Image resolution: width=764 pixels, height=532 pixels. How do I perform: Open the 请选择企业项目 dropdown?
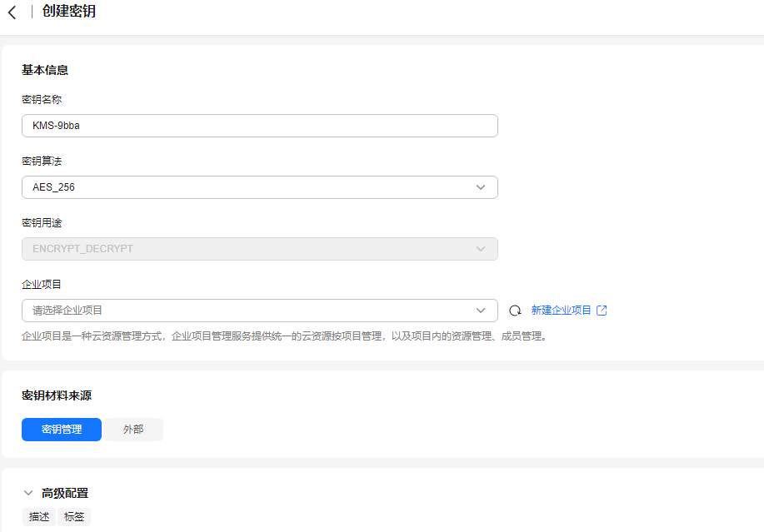point(260,311)
